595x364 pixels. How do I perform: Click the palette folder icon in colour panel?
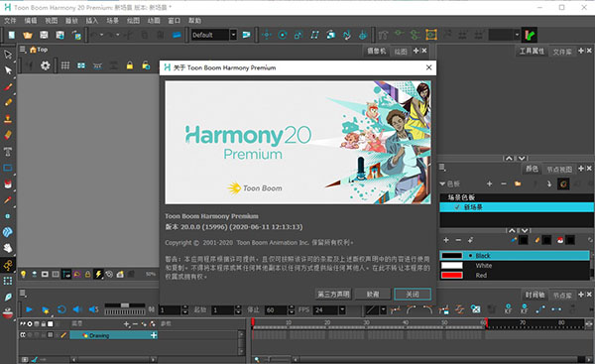click(x=518, y=183)
